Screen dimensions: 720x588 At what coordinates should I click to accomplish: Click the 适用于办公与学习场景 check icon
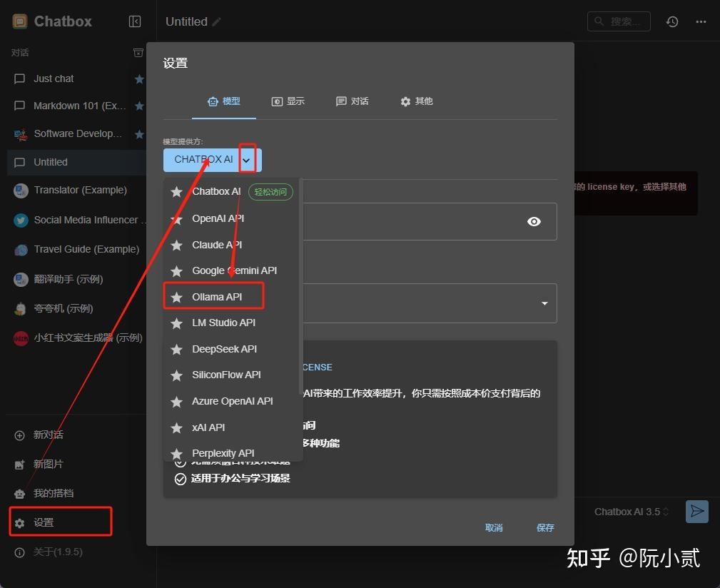(181, 480)
